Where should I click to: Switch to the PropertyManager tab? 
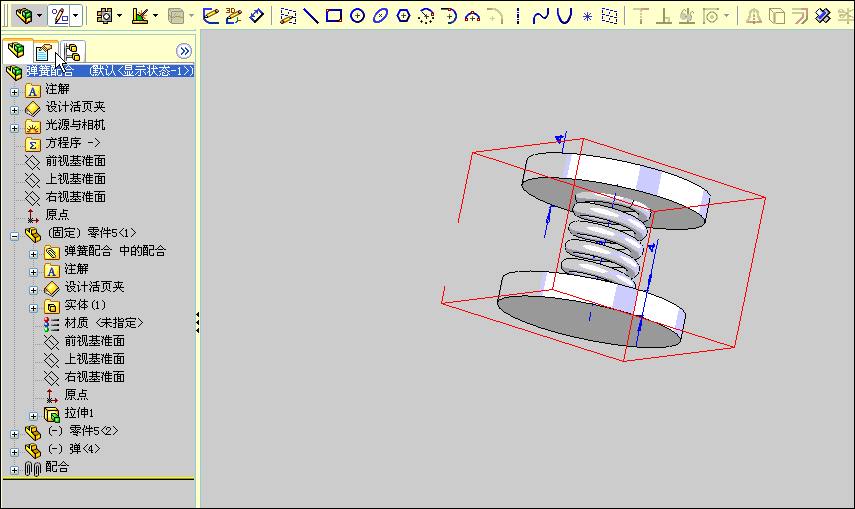click(44, 52)
